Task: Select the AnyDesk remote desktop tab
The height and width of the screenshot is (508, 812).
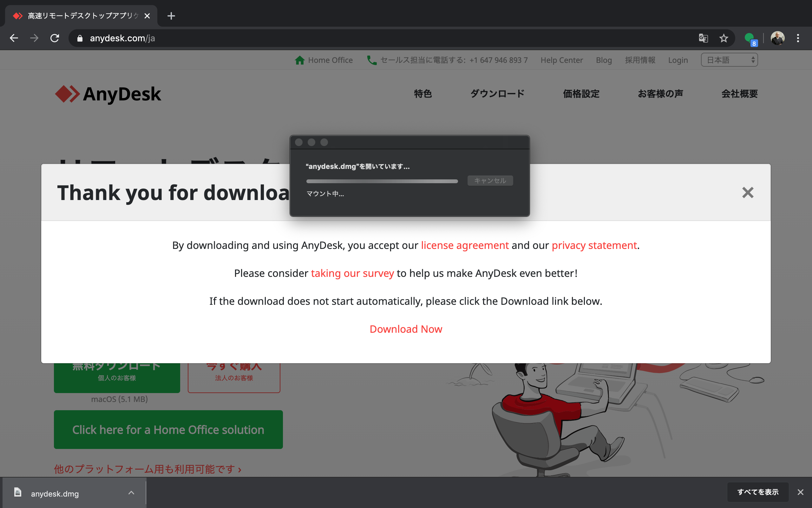Action: coord(81,16)
